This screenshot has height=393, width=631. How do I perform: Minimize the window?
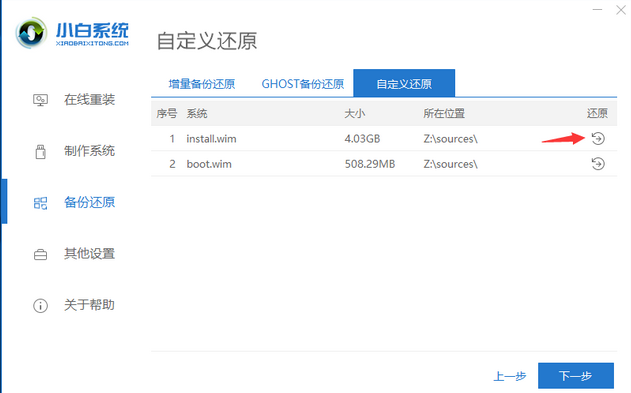(598, 10)
